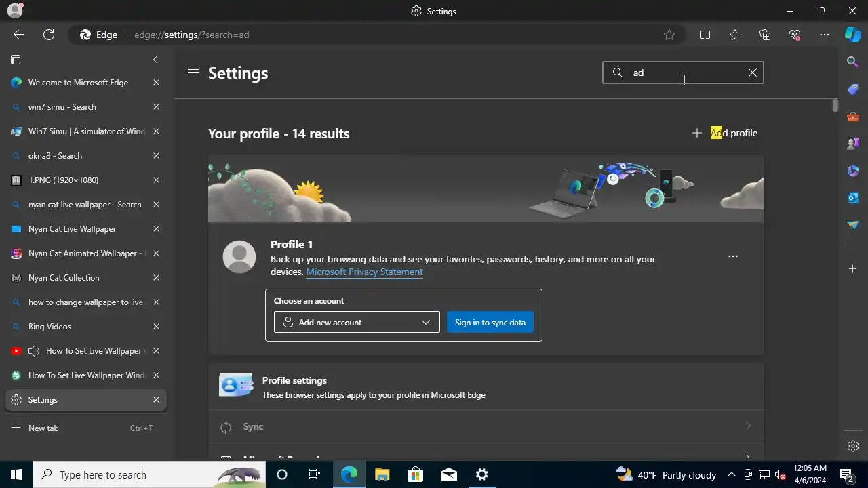The image size is (868, 488).
Task: Click Add profile
Action: [x=724, y=133]
